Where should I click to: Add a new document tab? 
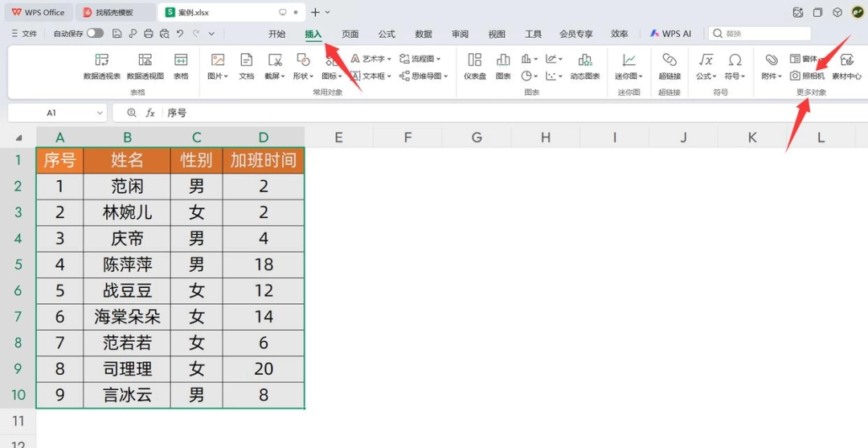(x=315, y=12)
